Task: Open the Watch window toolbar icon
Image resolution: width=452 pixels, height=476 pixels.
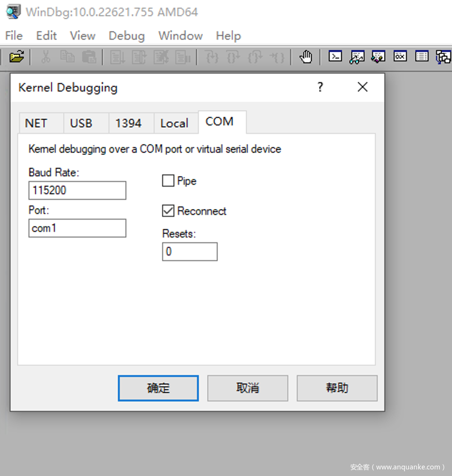Action: point(357,57)
